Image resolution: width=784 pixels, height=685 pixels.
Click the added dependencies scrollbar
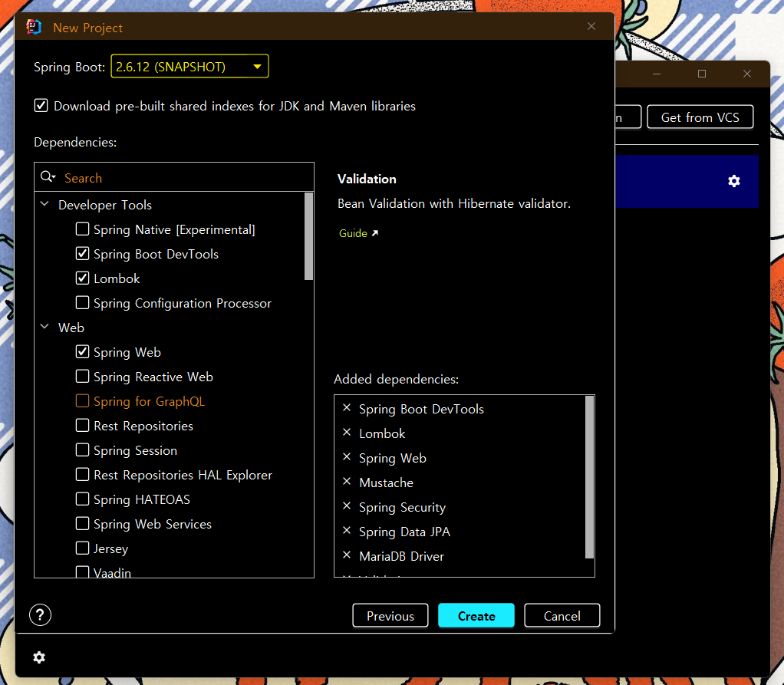click(x=589, y=477)
